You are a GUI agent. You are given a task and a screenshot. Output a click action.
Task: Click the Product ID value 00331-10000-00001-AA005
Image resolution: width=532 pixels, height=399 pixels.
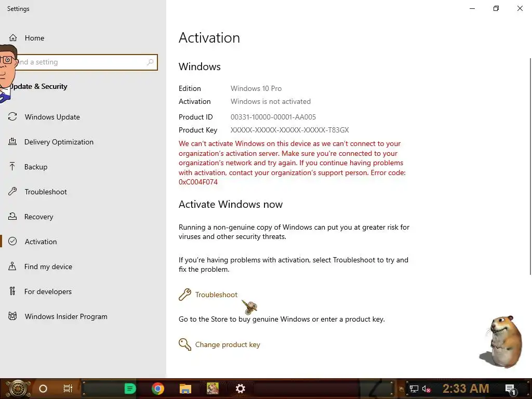(273, 117)
